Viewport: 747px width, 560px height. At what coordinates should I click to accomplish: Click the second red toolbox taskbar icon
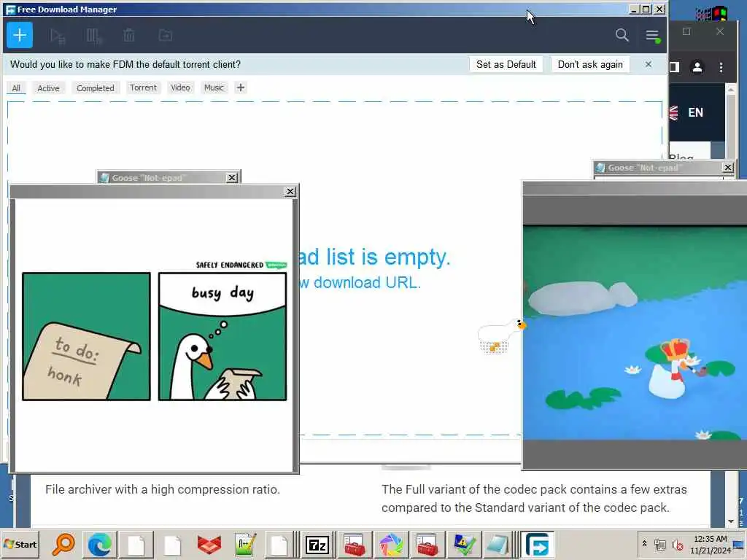click(427, 544)
